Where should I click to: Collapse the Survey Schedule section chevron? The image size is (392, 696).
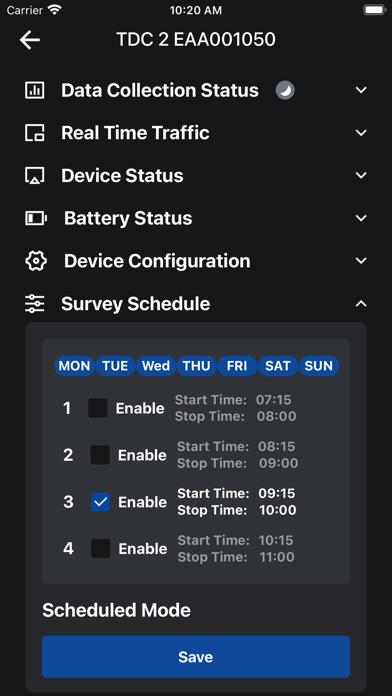(361, 304)
